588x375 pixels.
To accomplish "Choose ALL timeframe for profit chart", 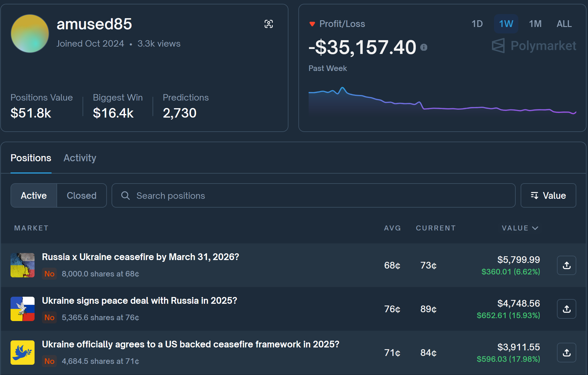I will [x=564, y=24].
